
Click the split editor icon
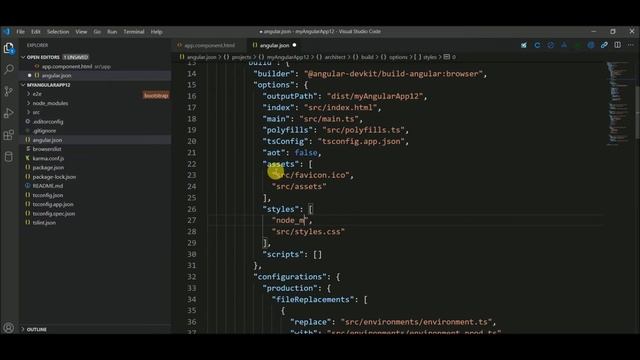click(618, 45)
